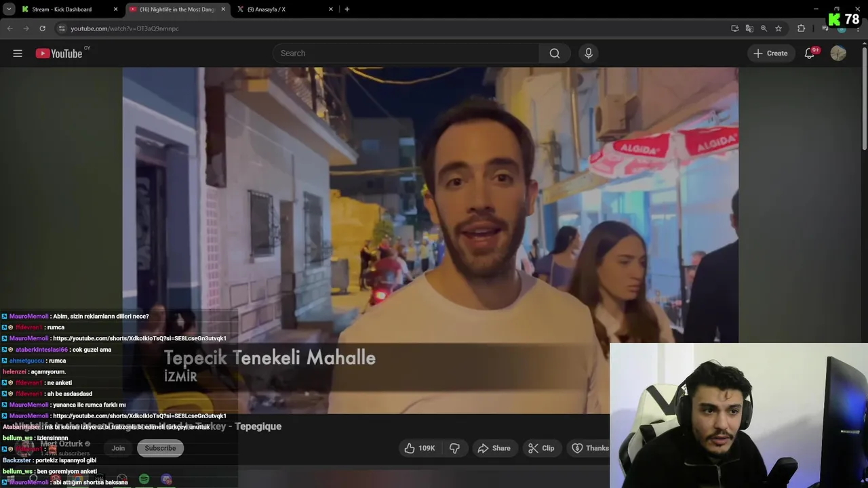
Task: Click the chat message 'portekiz ispannyol gibi'
Action: pyautogui.click(x=66, y=460)
